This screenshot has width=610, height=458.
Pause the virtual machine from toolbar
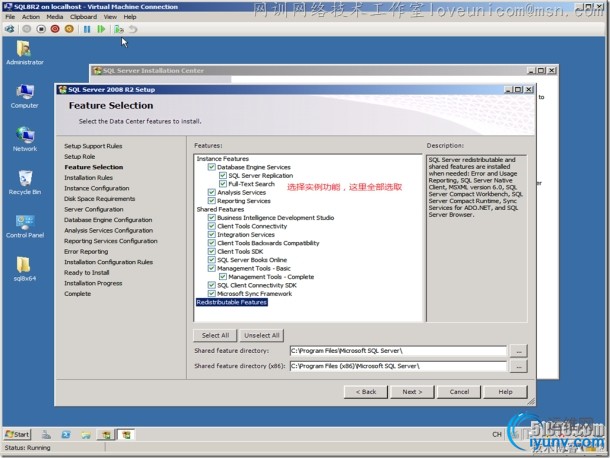[x=87, y=29]
